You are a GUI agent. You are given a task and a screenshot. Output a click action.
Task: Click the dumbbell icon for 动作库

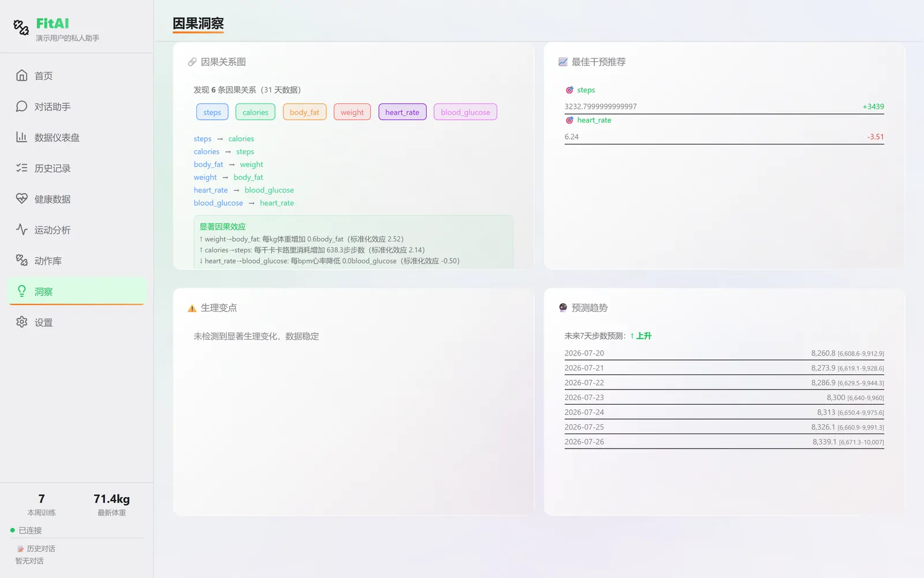click(22, 260)
